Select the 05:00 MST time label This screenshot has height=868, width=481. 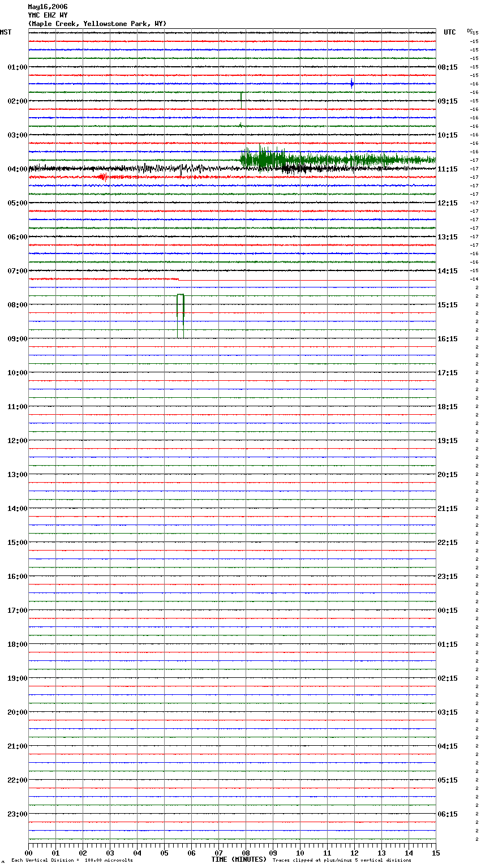click(x=18, y=203)
